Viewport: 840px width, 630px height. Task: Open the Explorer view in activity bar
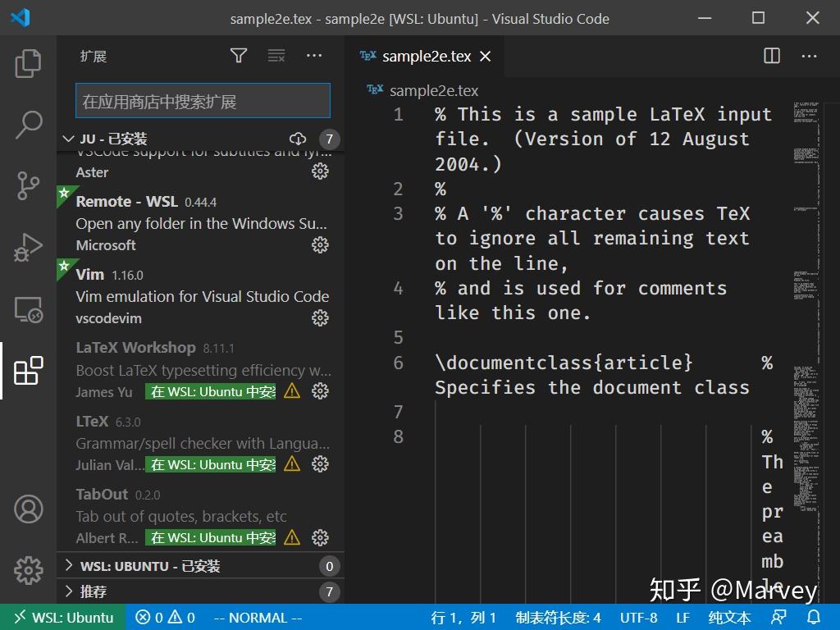coord(28,64)
